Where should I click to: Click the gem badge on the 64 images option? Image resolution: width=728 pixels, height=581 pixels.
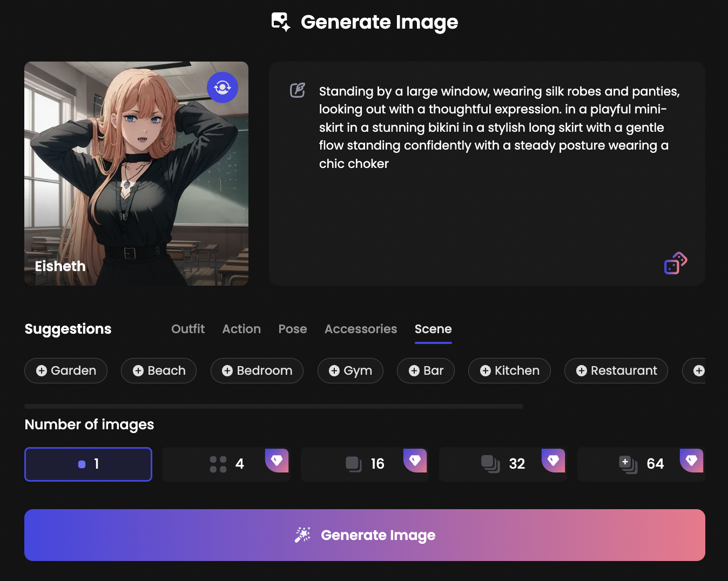[x=692, y=461]
